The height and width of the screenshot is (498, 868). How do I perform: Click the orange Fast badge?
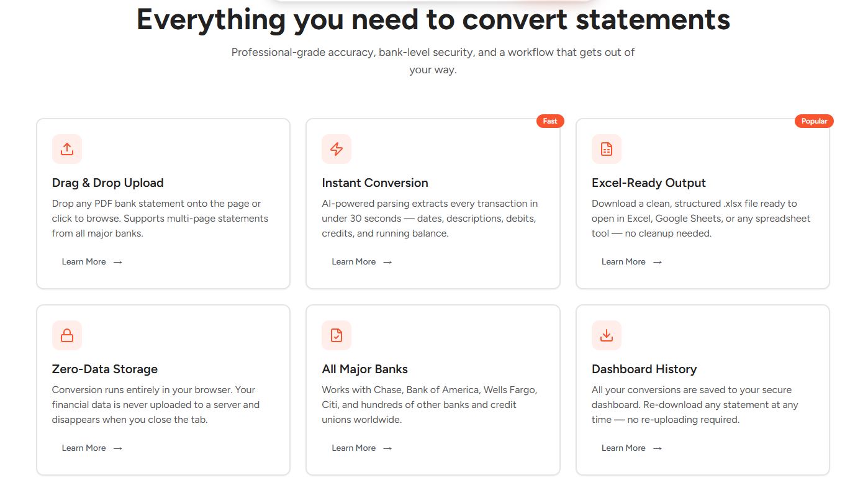549,121
